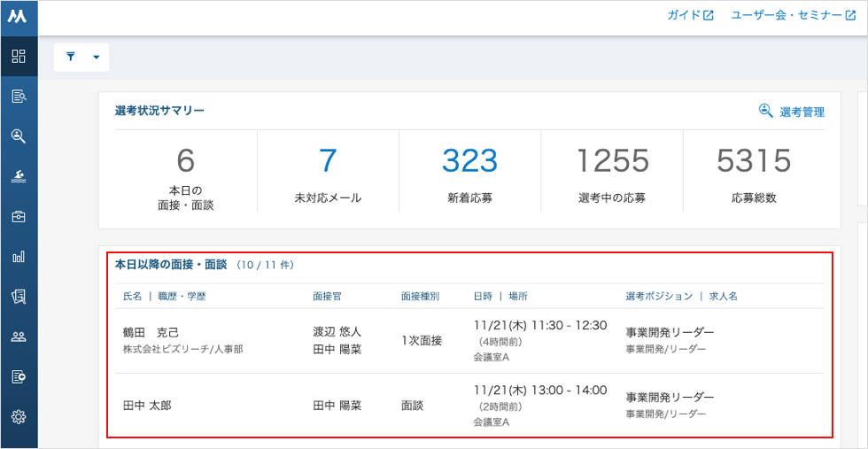Open the bar chart reports icon in sidebar
Viewport: 868px width, 449px height.
pyautogui.click(x=19, y=257)
